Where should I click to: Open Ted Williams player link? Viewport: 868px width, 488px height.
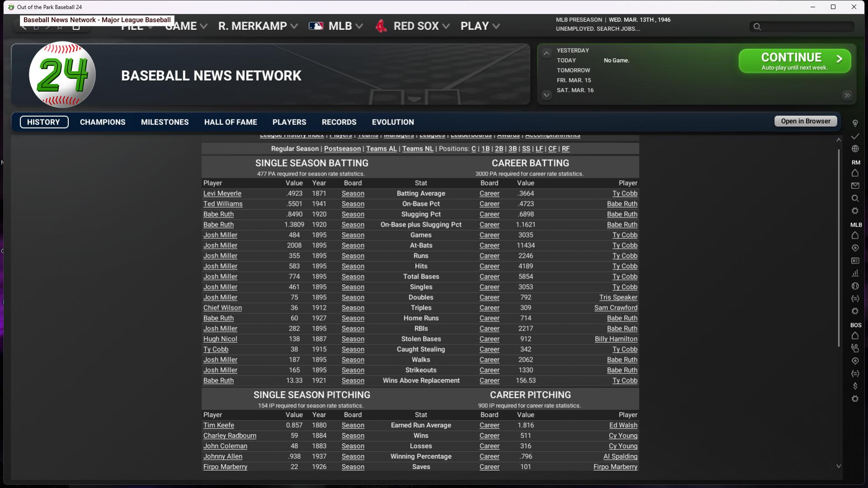pyautogui.click(x=223, y=204)
